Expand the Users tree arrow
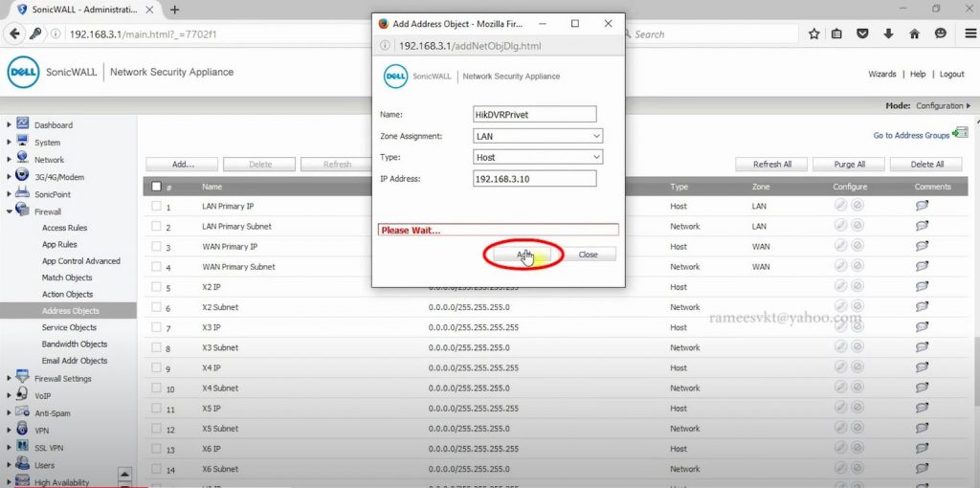The height and width of the screenshot is (488, 980). tap(9, 465)
